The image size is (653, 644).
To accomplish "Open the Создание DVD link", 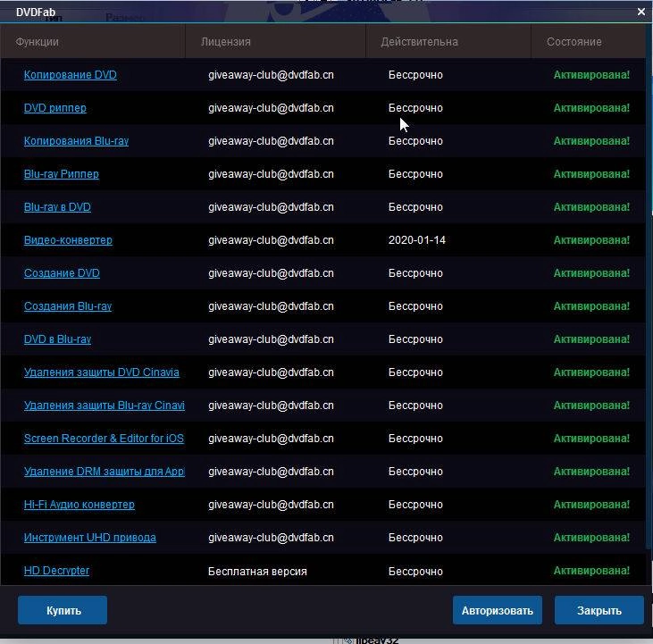I will 62,273.
